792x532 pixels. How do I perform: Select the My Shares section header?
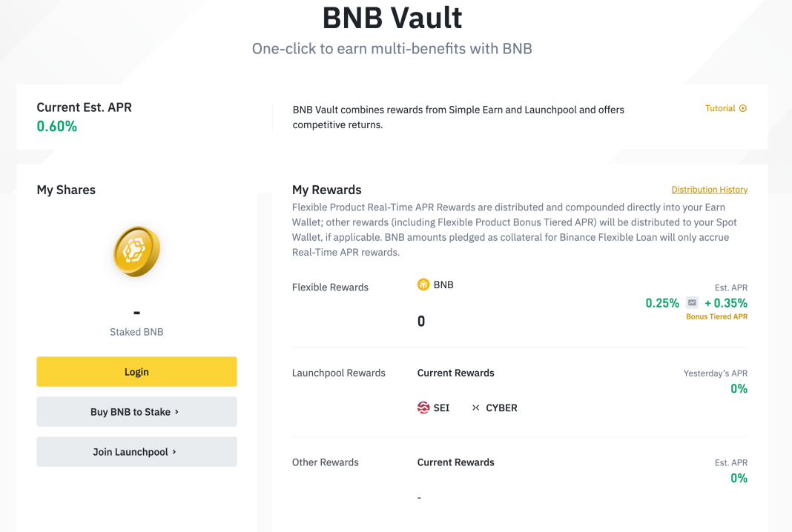tap(66, 190)
